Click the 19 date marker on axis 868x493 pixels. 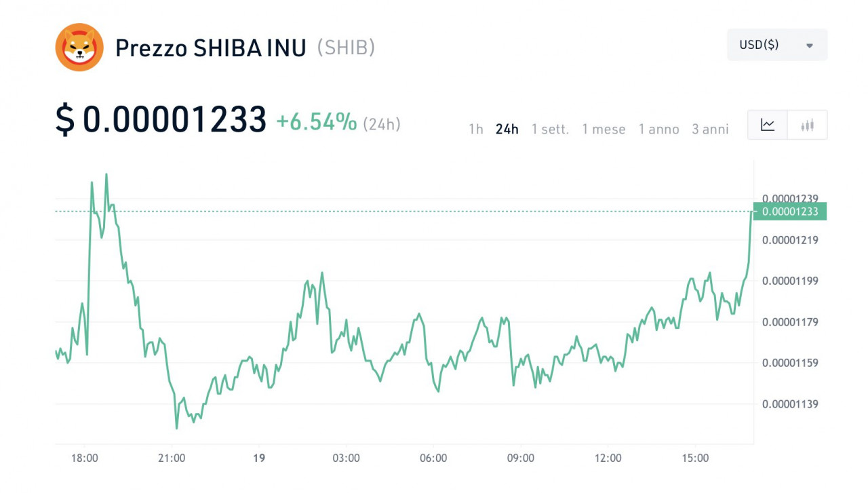259,458
